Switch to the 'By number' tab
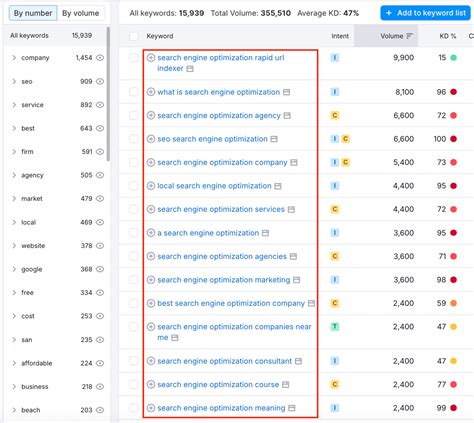 [33, 13]
